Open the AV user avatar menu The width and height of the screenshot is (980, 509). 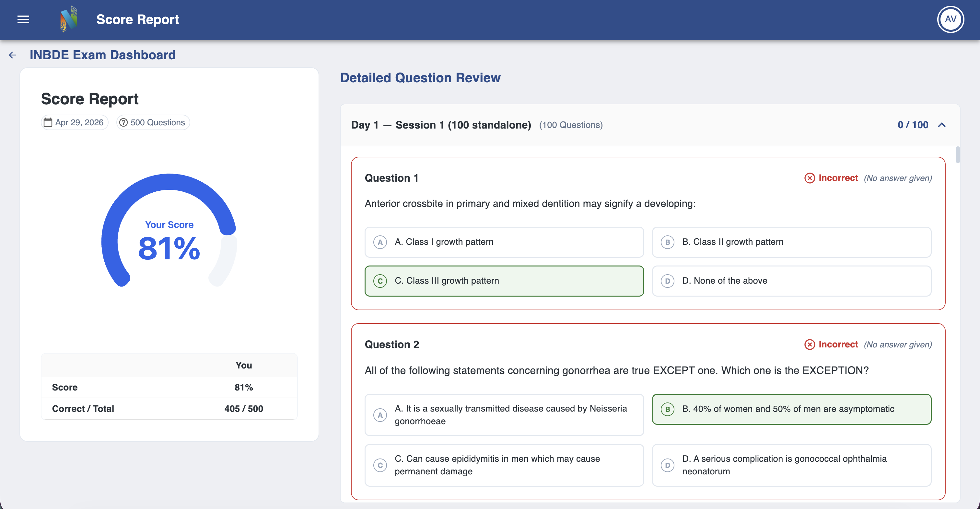[950, 19]
